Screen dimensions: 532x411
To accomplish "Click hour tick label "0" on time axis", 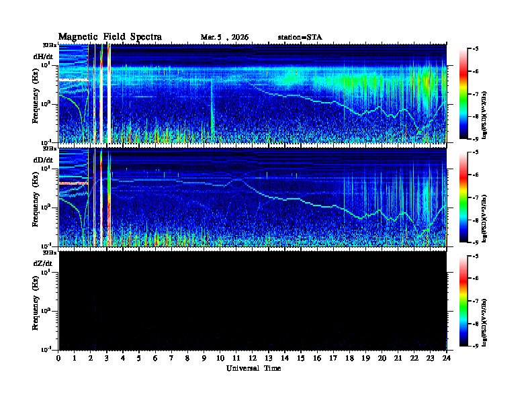I will pyautogui.click(x=58, y=359).
